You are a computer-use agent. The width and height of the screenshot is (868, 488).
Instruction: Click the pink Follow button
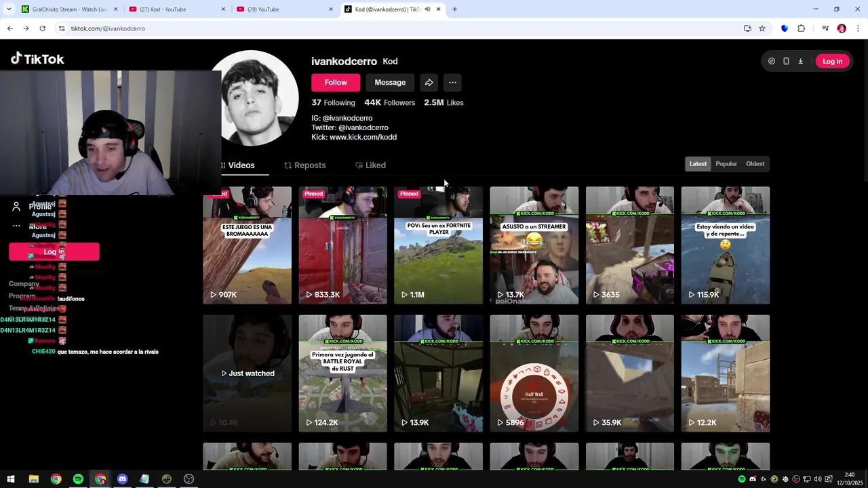click(x=336, y=83)
